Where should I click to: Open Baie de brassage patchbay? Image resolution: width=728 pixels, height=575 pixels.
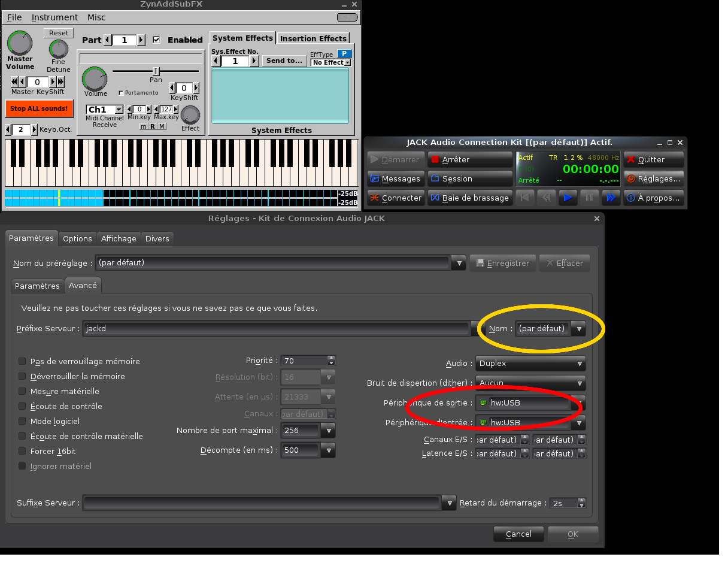coord(470,198)
